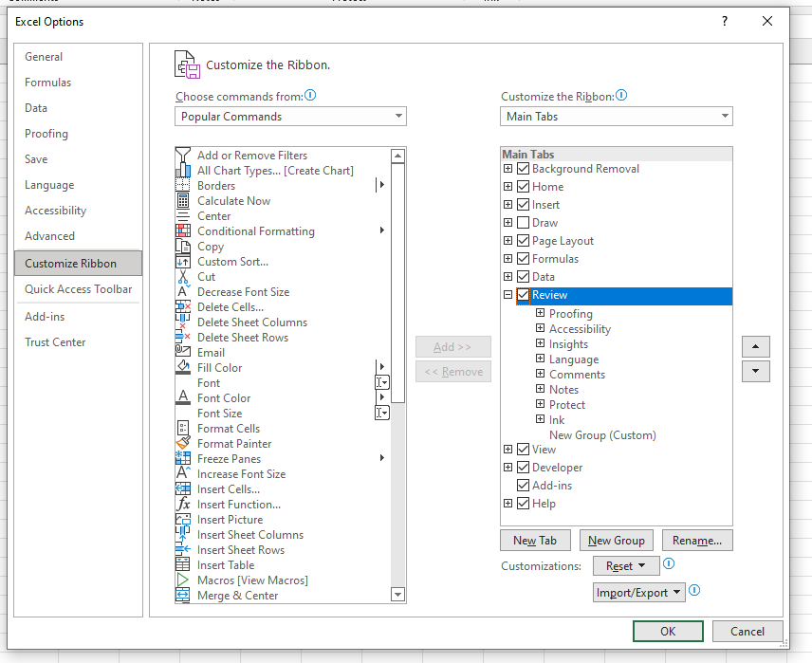The image size is (812, 663).
Task: Click the info icon beside Choose commands from
Action: click(x=310, y=95)
